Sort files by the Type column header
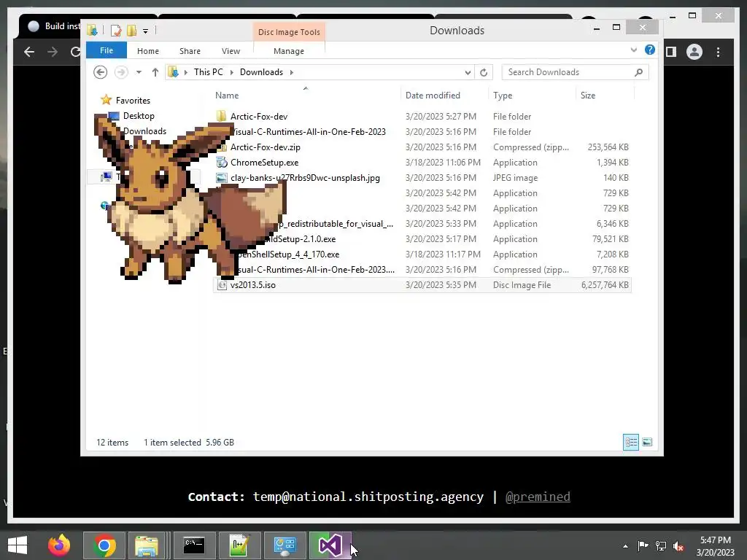 503,96
